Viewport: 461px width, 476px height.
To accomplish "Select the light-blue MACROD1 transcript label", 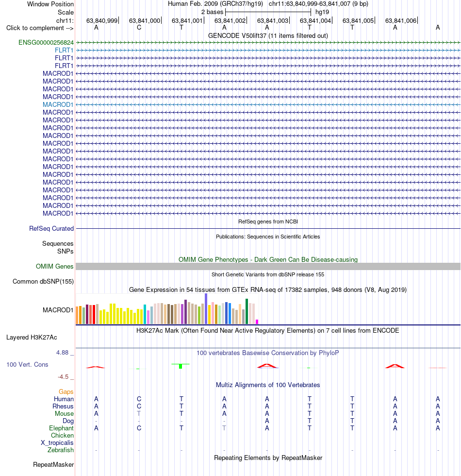I will coord(58,104).
